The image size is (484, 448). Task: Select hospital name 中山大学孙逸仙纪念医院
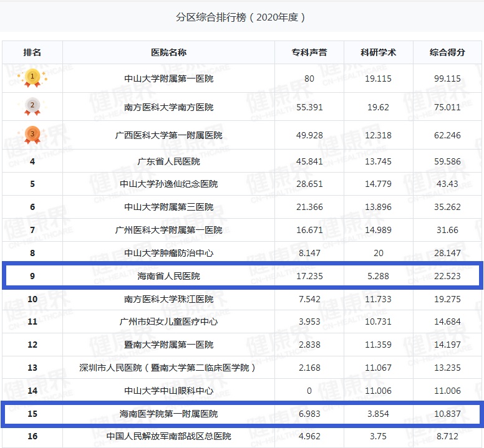(x=169, y=184)
